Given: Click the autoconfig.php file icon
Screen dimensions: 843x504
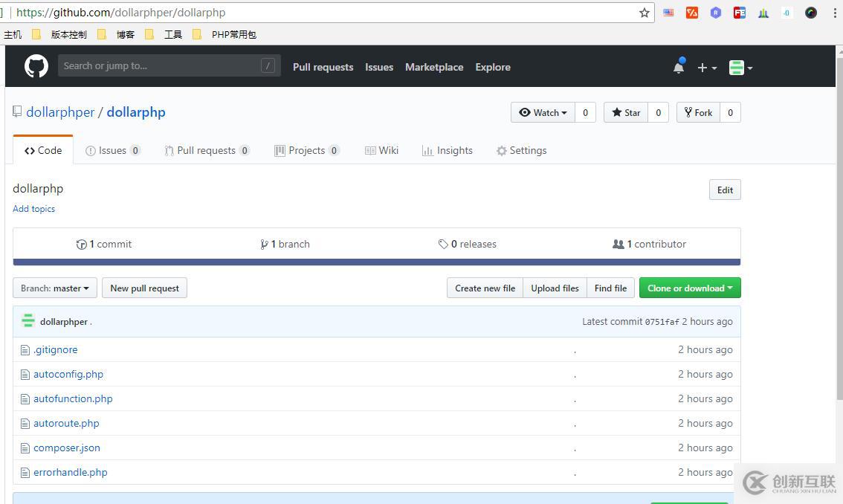Looking at the screenshot, I should pyautogui.click(x=25, y=375).
